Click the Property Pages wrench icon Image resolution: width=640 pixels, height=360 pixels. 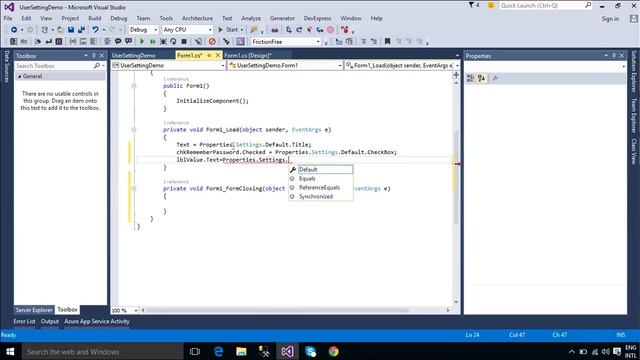[x=495, y=78]
